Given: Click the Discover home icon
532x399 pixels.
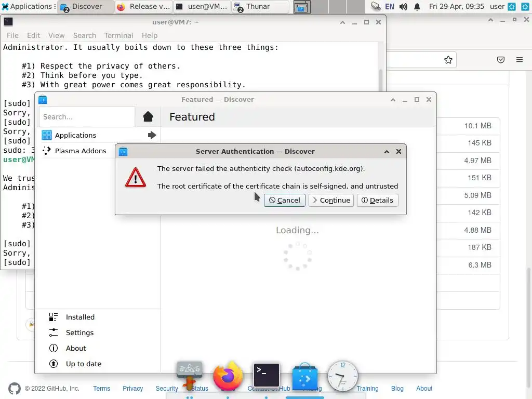Looking at the screenshot, I should [148, 117].
